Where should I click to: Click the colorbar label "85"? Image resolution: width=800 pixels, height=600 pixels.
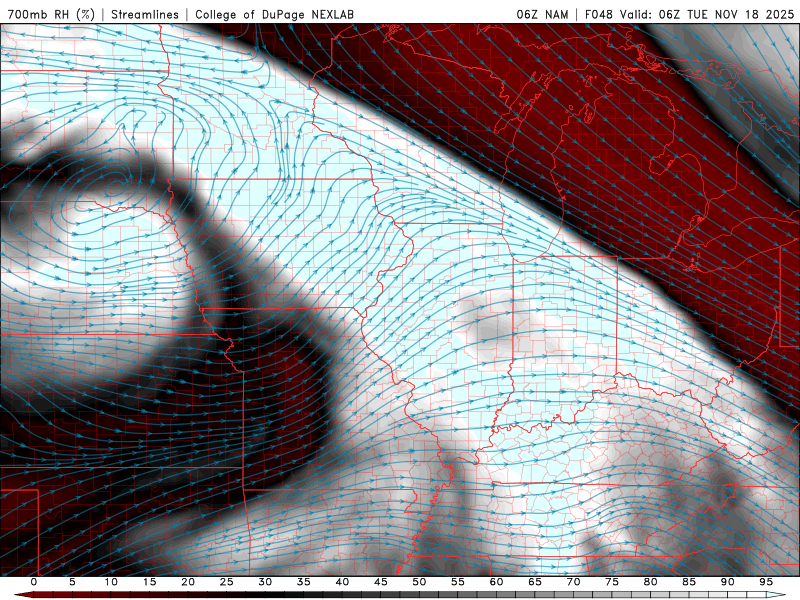689,582
